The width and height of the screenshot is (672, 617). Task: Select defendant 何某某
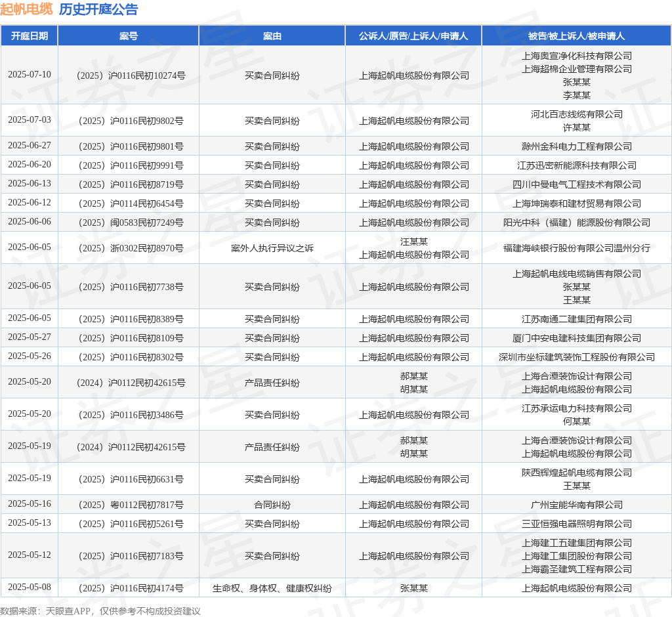point(576,421)
